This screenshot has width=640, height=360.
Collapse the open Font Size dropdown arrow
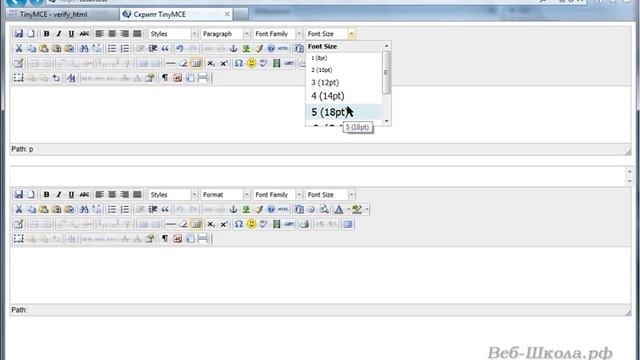[351, 33]
